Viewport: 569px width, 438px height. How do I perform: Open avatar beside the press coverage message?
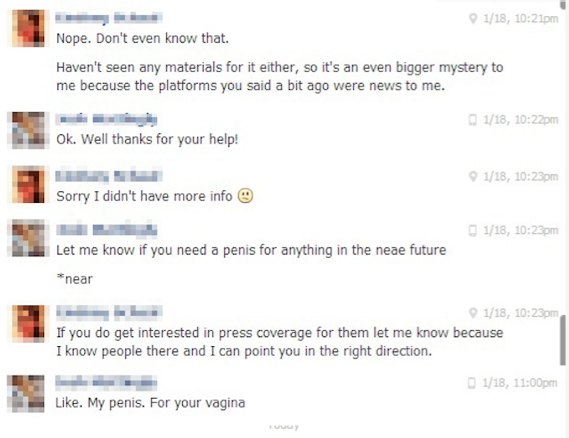tap(28, 323)
